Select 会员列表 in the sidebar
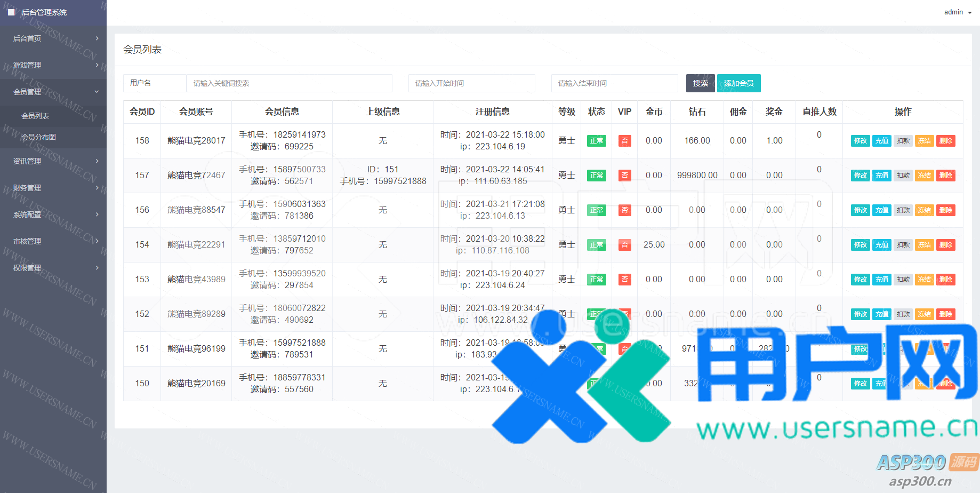Image resolution: width=980 pixels, height=493 pixels. [x=35, y=116]
